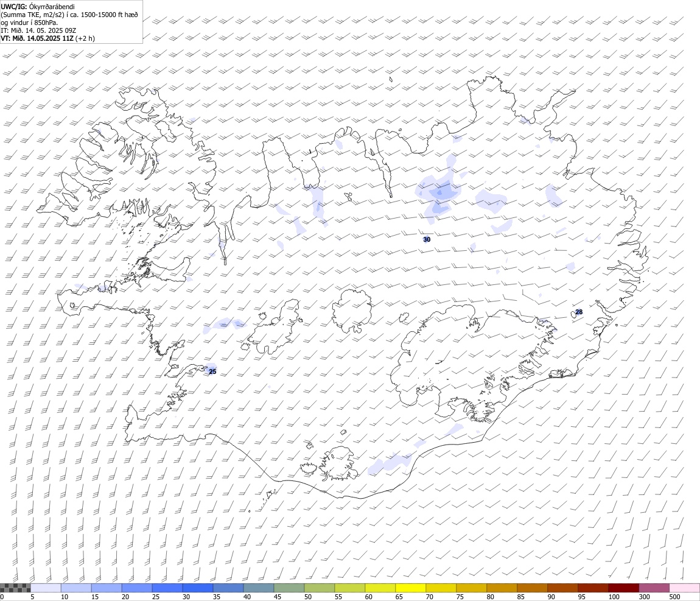Click the '30' turbulence value label on the map
This screenshot has width=700, height=601.
coord(427,240)
